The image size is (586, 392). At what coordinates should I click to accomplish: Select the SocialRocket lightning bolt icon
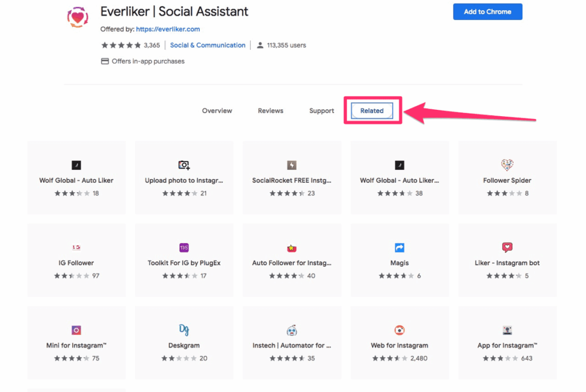coord(292,165)
